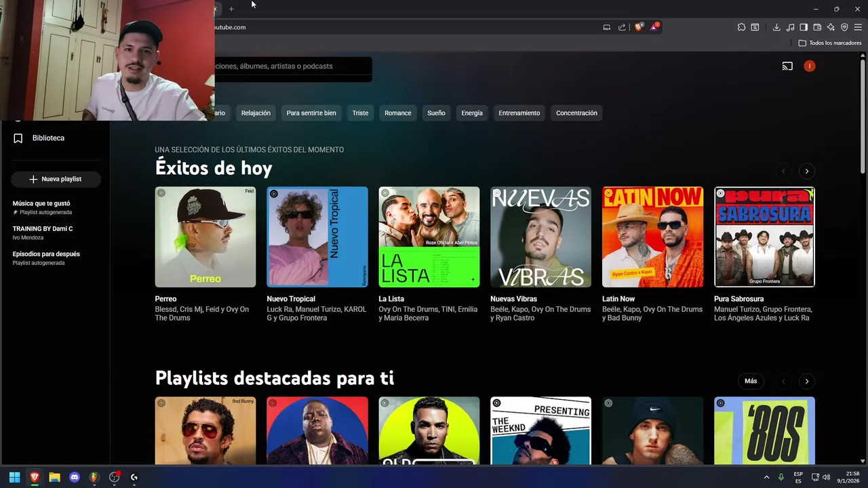Open OBS Studio from the taskbar
868x488 pixels.
pyautogui.click(x=114, y=477)
